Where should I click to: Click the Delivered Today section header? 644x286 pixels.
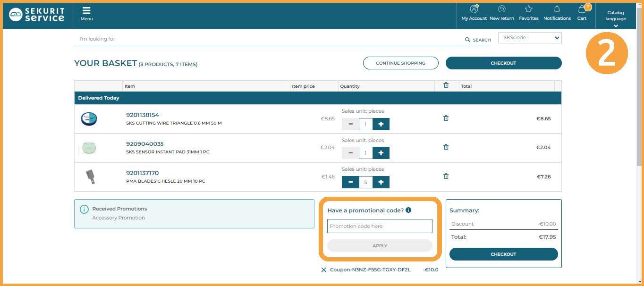(318, 98)
